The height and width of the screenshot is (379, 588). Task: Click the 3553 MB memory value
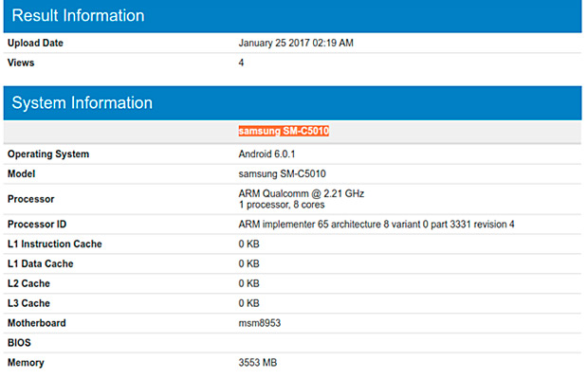tap(258, 363)
